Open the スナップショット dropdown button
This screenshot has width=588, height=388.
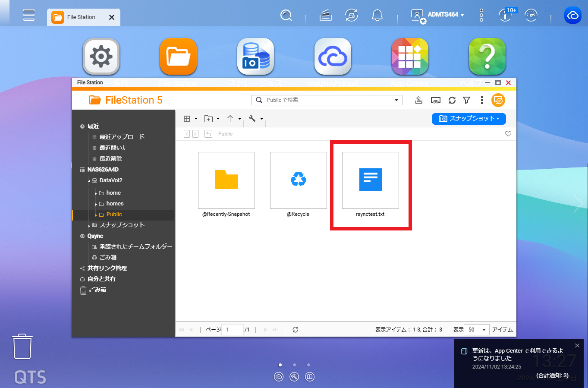click(x=469, y=119)
